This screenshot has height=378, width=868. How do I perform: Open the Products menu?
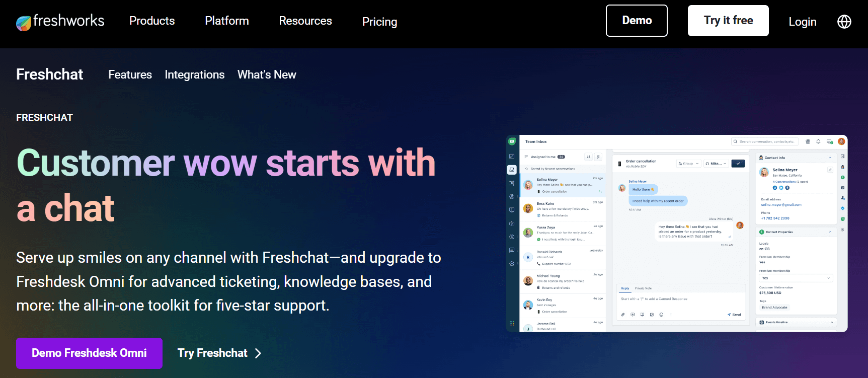coord(152,21)
